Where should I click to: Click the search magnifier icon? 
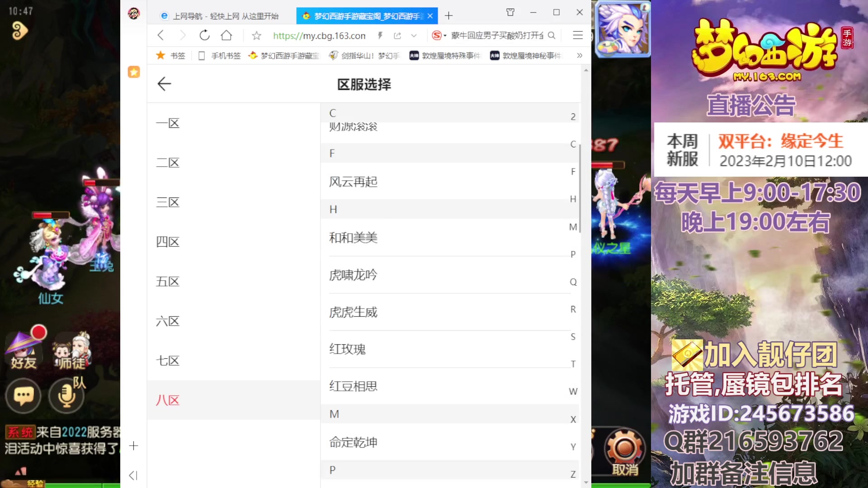(552, 35)
